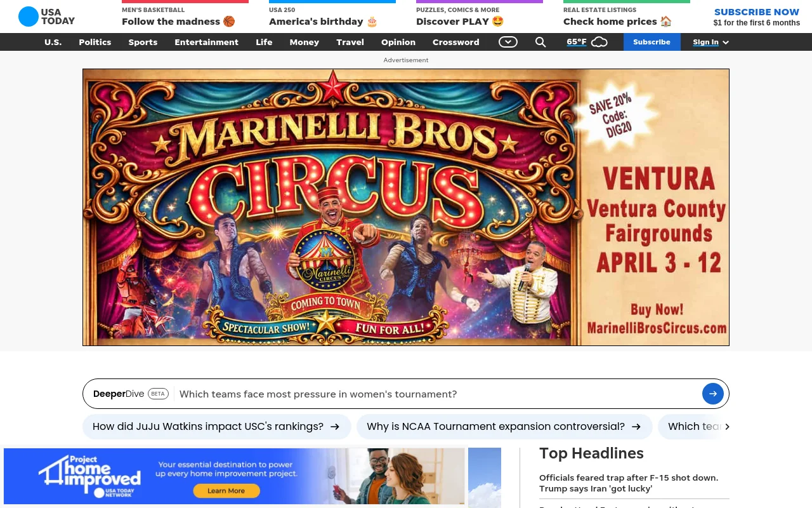Show more suggested questions with the right chevron
The image size is (812, 508).
click(x=727, y=427)
